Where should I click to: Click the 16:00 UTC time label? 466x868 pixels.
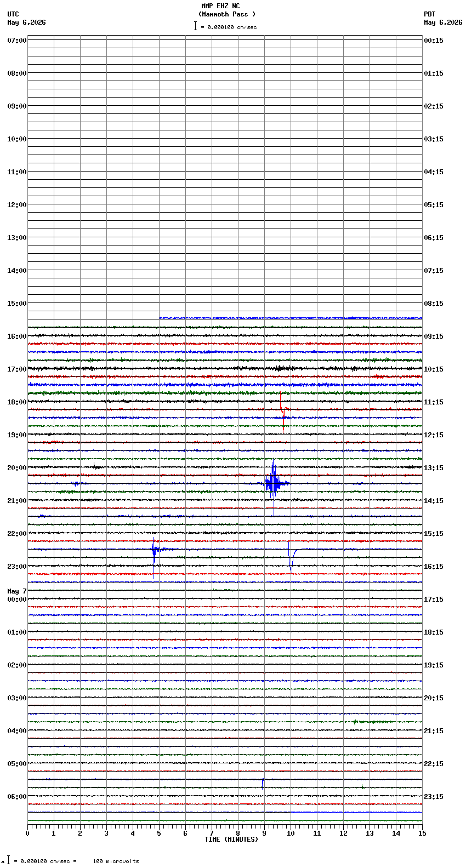17,336
